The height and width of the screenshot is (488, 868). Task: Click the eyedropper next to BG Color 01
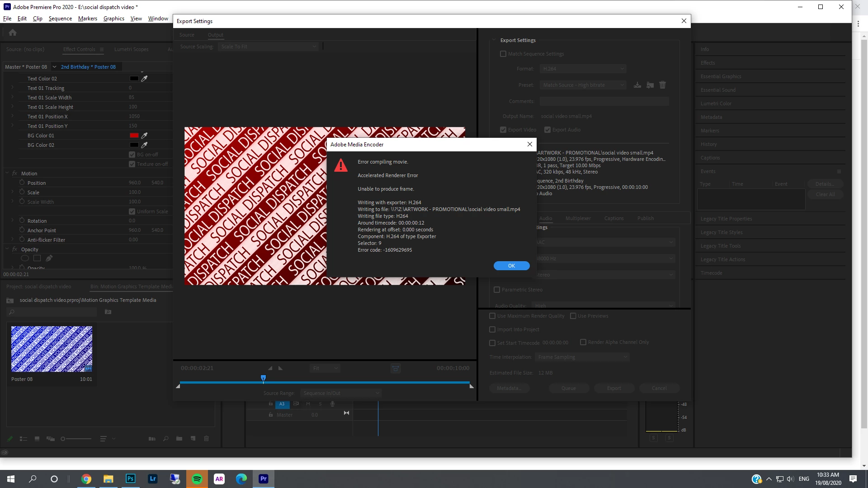pyautogui.click(x=144, y=136)
